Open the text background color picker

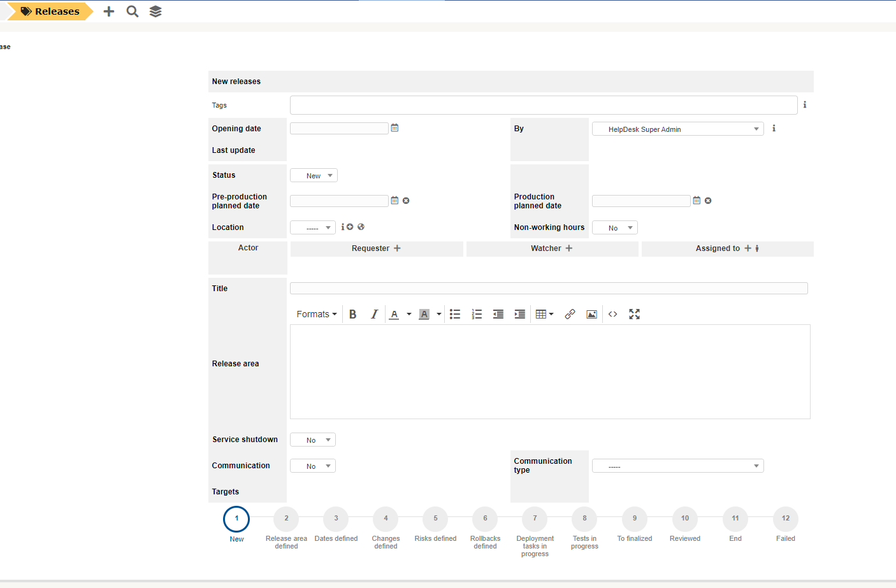[424, 313]
